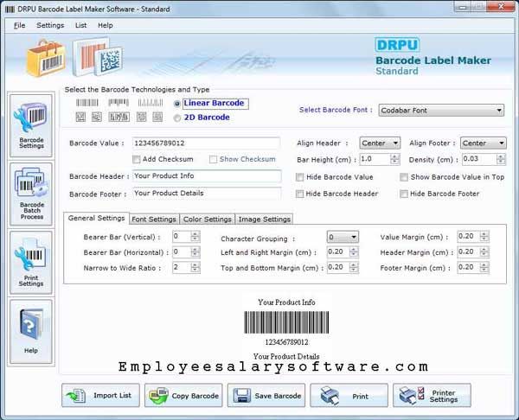Click the Print button
Image resolution: width=519 pixels, height=420 pixels.
tap(349, 396)
